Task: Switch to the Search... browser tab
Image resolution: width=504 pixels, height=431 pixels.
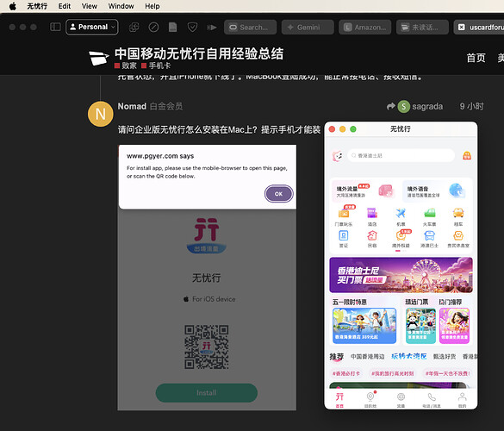Action: click(x=251, y=28)
